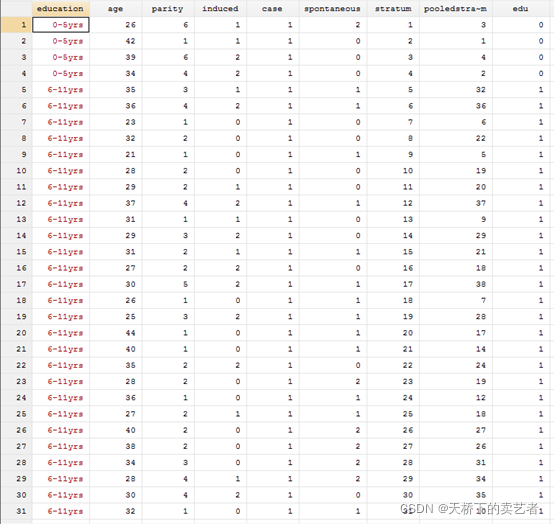This screenshot has height=524, width=554.
Task: Click edu cell 0 in row 2
Action: (521, 41)
